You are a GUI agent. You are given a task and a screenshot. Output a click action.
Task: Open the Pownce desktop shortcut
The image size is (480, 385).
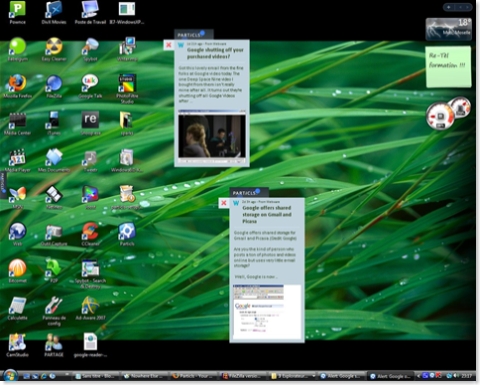pos(17,13)
